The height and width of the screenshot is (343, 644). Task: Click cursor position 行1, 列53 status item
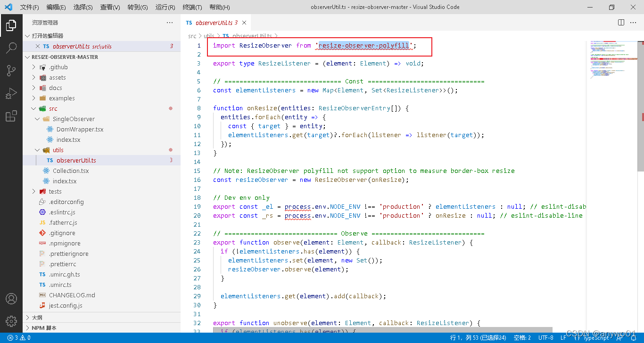pos(478,338)
